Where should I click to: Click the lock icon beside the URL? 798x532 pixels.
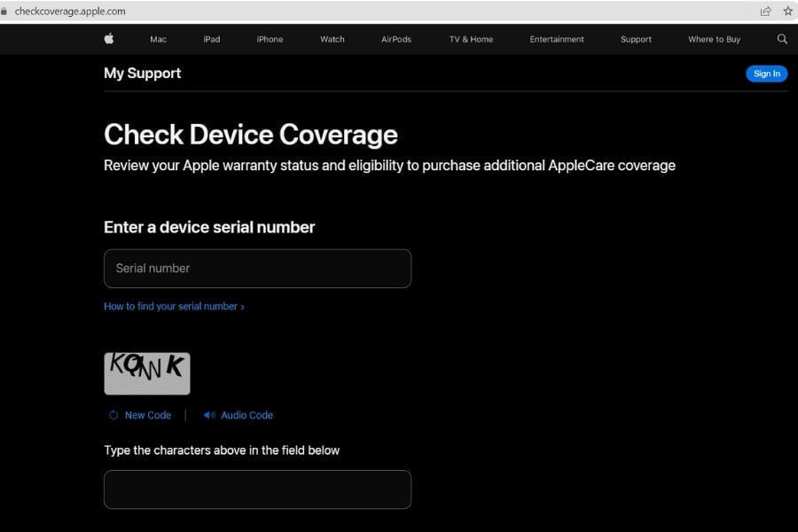point(5,12)
